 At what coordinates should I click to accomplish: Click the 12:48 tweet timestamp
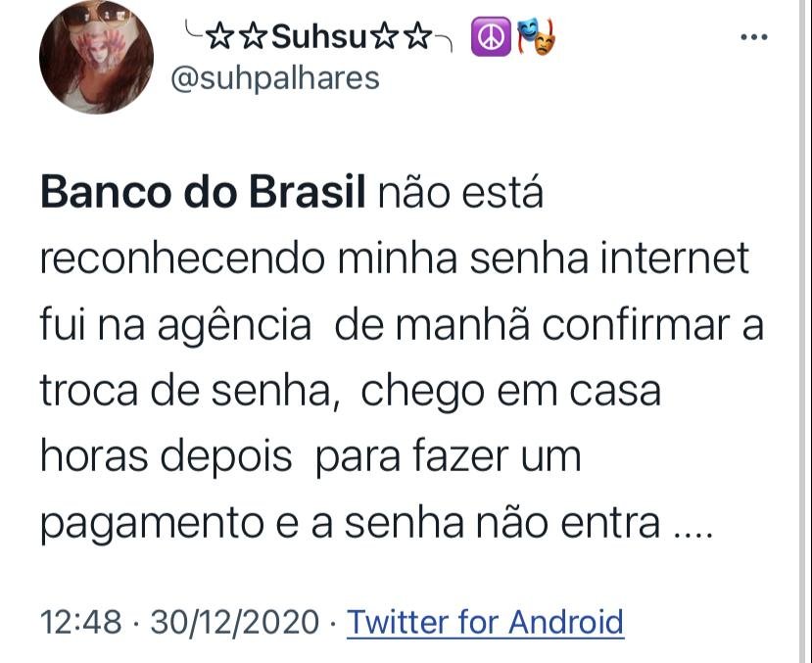click(x=80, y=622)
